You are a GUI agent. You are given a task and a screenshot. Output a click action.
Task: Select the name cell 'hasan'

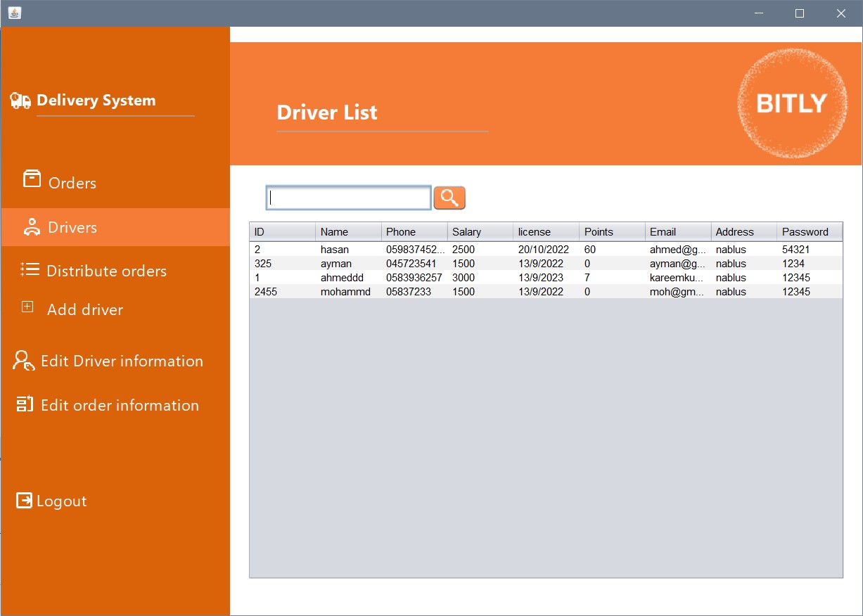[349, 250]
